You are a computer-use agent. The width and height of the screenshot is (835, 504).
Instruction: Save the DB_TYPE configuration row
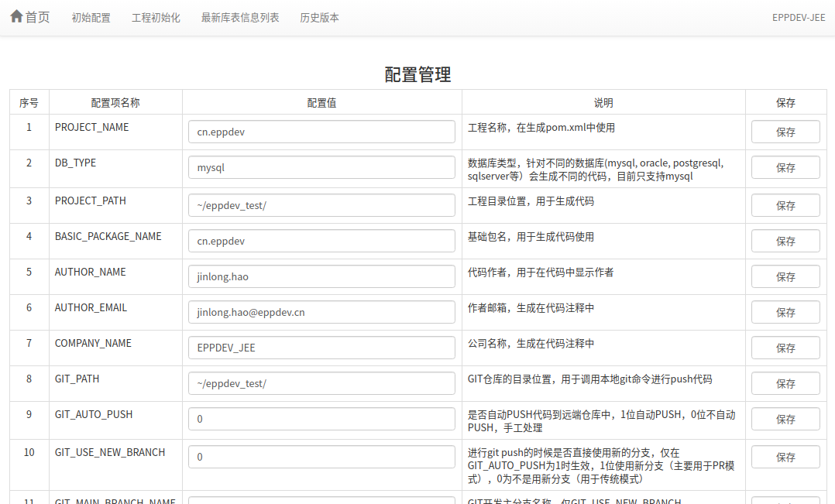(785, 168)
